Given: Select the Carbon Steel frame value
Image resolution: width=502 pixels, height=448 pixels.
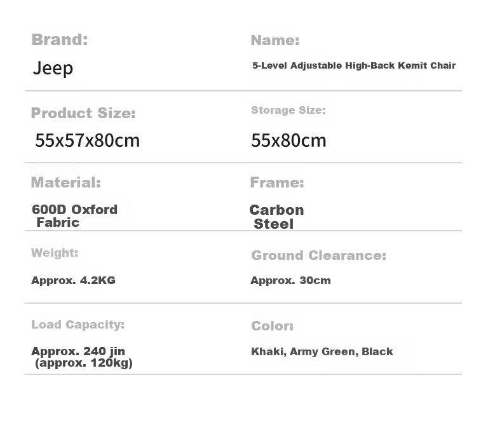Looking at the screenshot, I should 276,217.
